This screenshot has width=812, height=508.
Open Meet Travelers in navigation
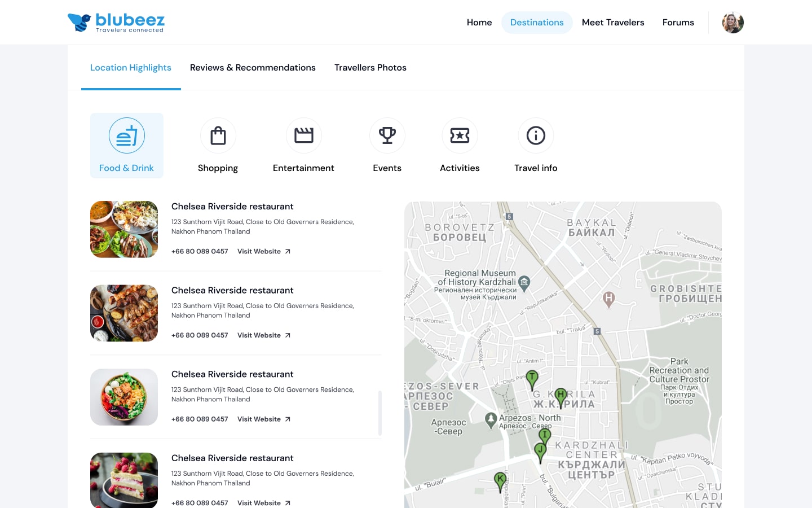pyautogui.click(x=613, y=23)
